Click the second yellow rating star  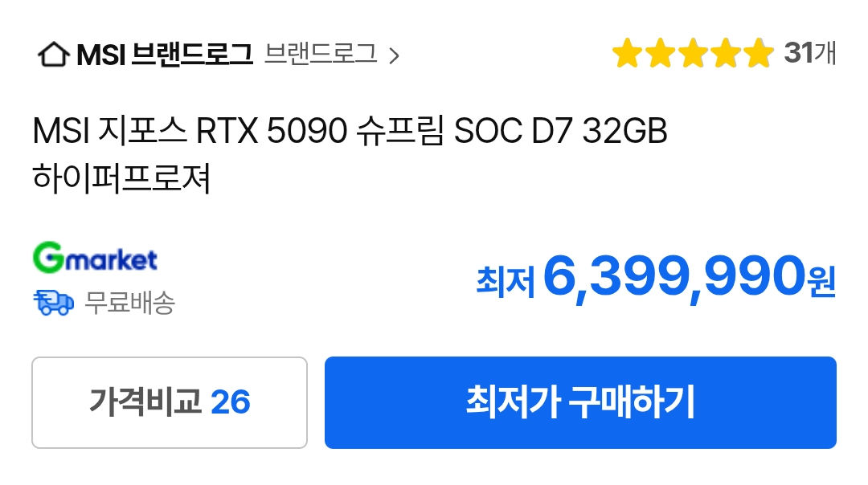tap(661, 54)
